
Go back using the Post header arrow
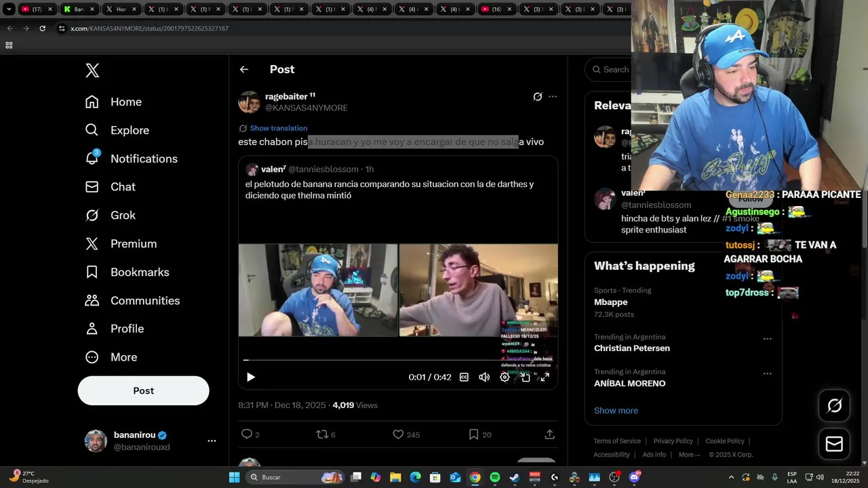[x=244, y=69]
